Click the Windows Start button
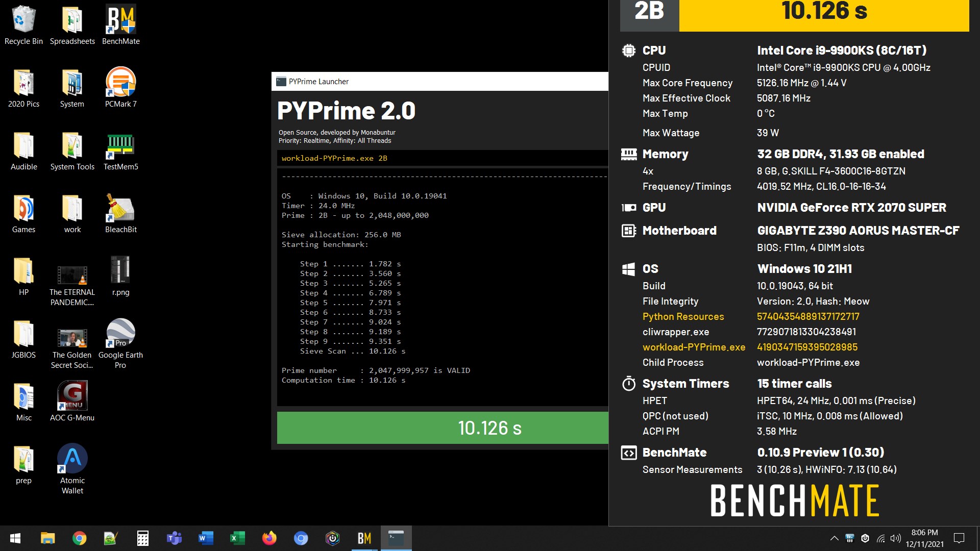980x551 pixels. (x=15, y=538)
